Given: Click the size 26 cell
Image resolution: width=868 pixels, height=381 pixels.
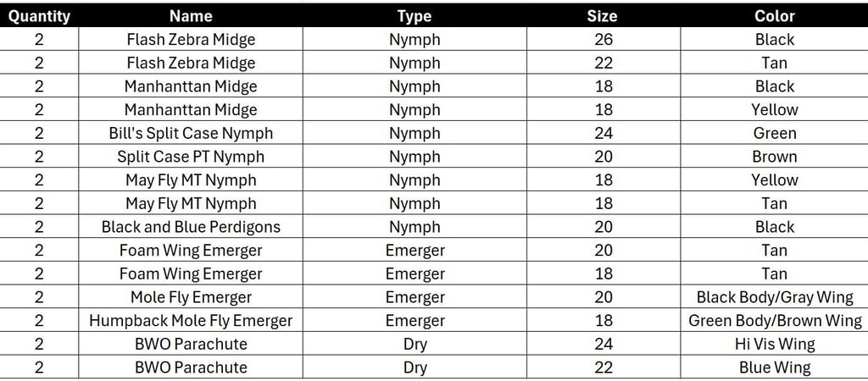Looking at the screenshot, I should (x=603, y=39).
